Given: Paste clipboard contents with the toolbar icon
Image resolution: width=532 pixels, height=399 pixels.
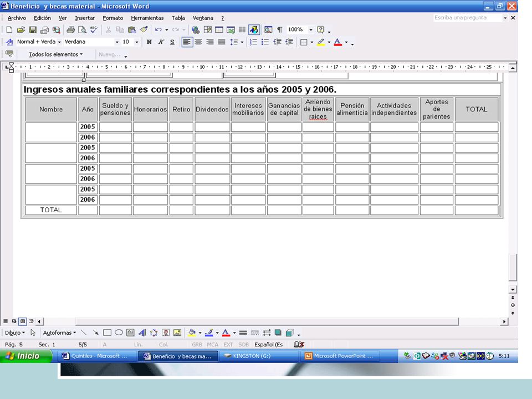Looking at the screenshot, I should 132,30.
